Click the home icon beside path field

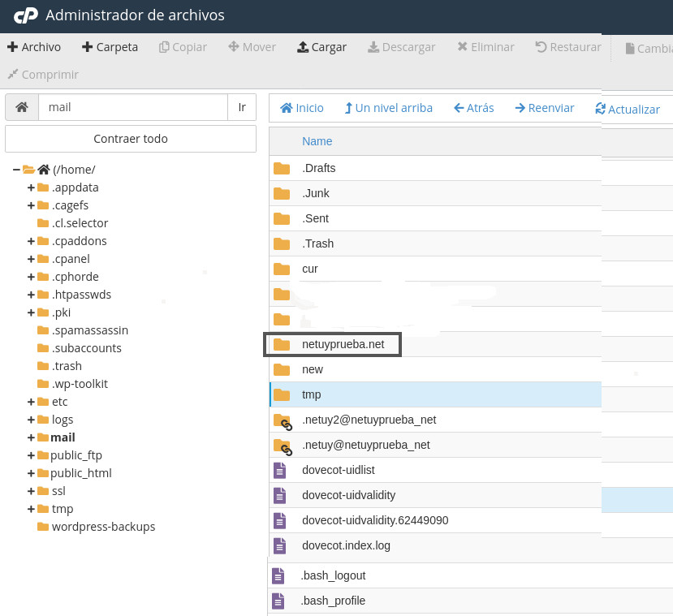22,107
